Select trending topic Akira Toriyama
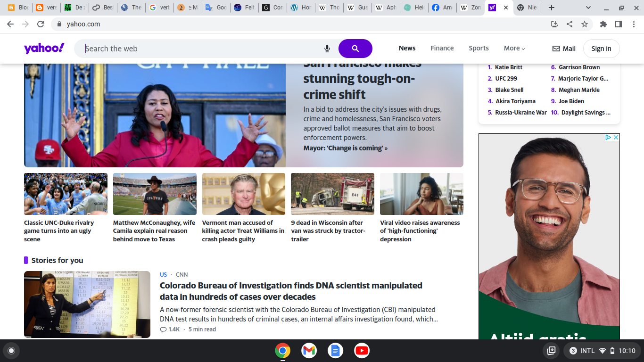Screen dimensions: 644x362 pos(515,101)
